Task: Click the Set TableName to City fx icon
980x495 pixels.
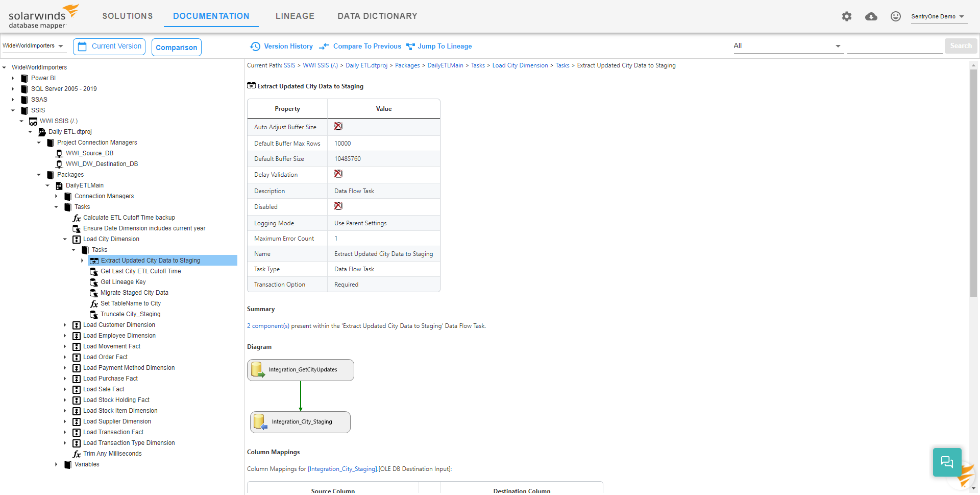Action: point(94,304)
